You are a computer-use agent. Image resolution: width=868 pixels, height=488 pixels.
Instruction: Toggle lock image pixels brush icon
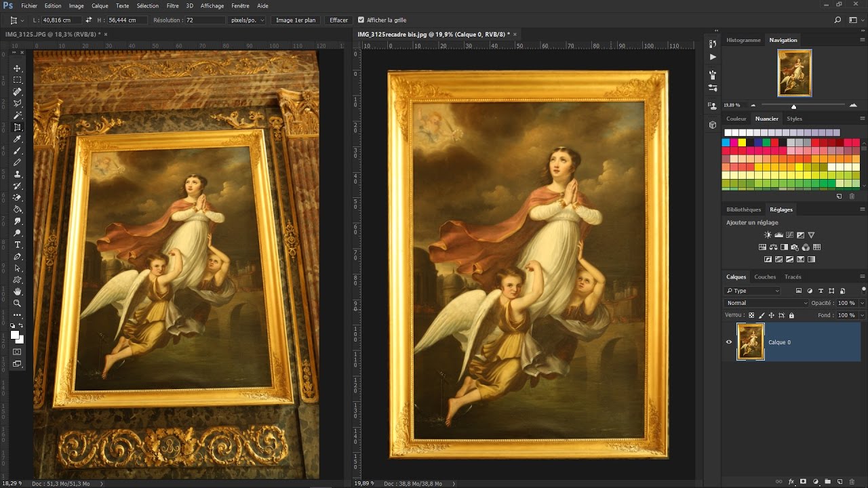762,315
